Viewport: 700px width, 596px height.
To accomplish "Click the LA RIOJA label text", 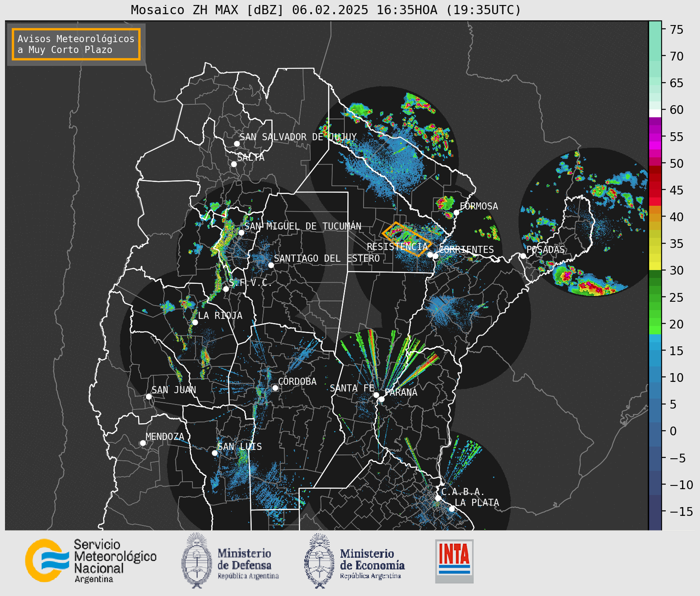I will click(x=220, y=316).
